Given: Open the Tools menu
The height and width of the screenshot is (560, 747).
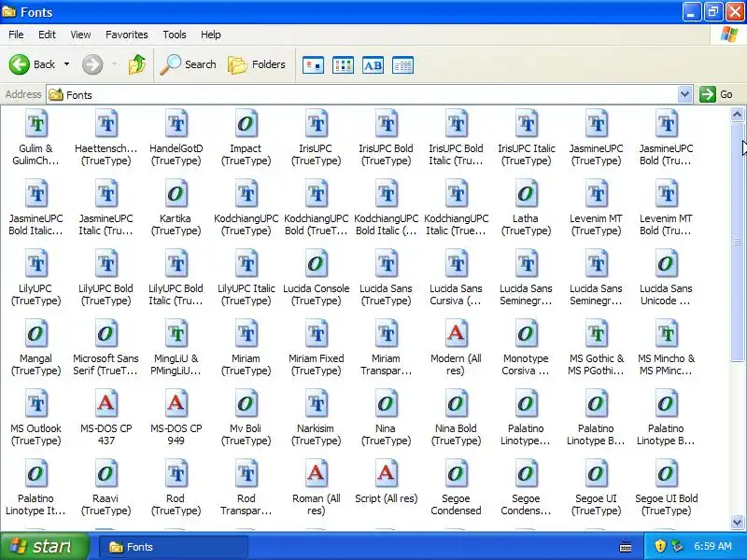Looking at the screenshot, I should click(x=175, y=35).
